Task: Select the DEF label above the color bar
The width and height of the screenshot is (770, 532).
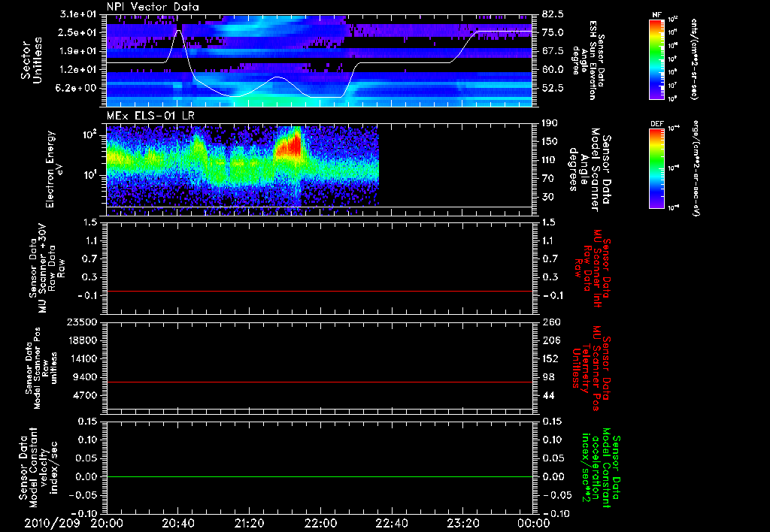Action: click(657, 124)
